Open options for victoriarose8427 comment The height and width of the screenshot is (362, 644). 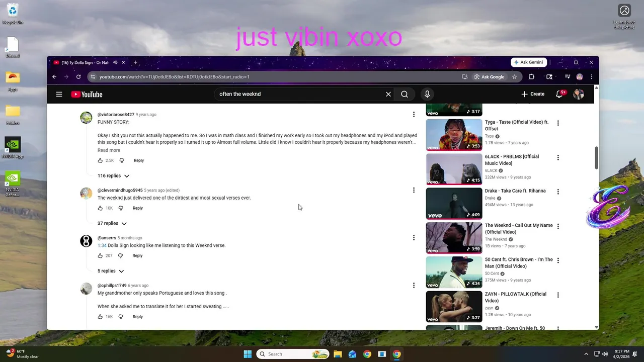tap(414, 115)
